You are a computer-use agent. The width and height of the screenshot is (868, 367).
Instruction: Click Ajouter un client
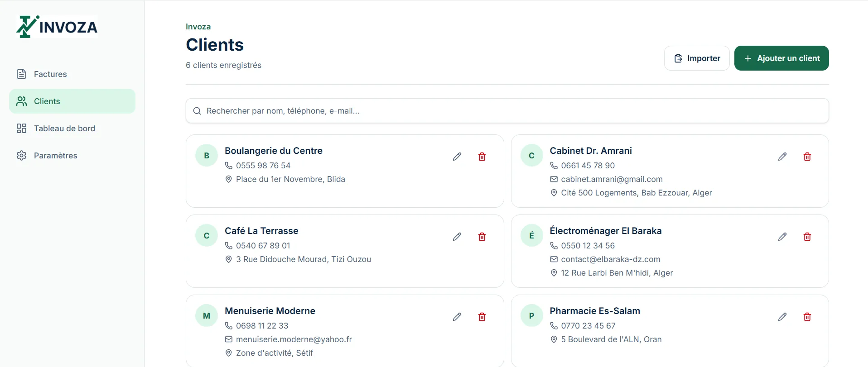pos(781,58)
